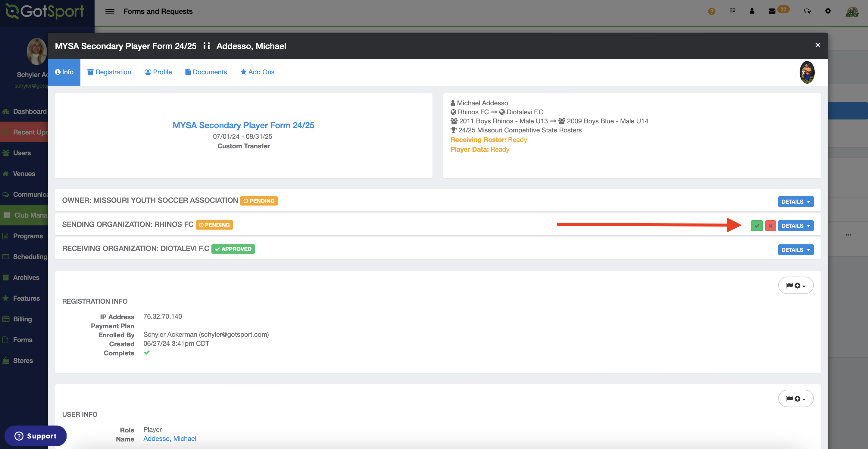Viewport: 868px width, 449px height.
Task: Click the Pending badge for Rhinos FC
Action: coord(214,225)
